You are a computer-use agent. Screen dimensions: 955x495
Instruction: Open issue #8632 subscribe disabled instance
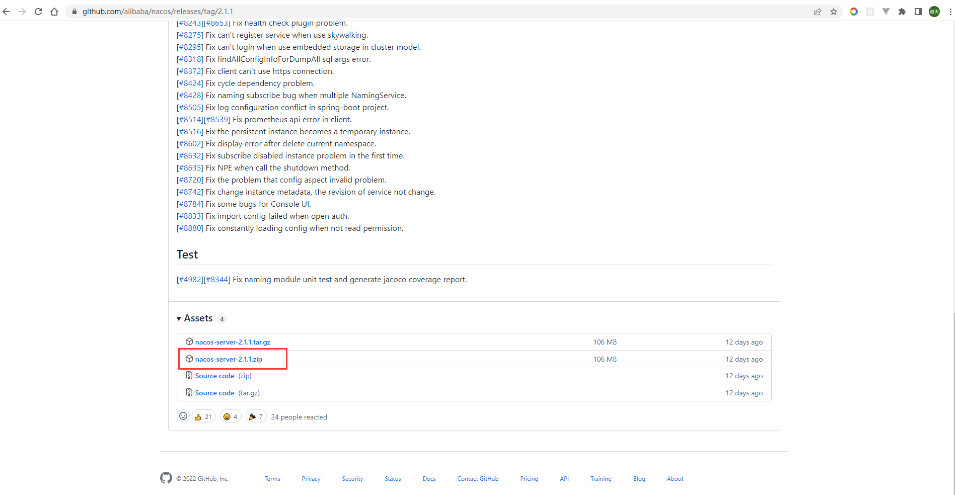[190, 156]
